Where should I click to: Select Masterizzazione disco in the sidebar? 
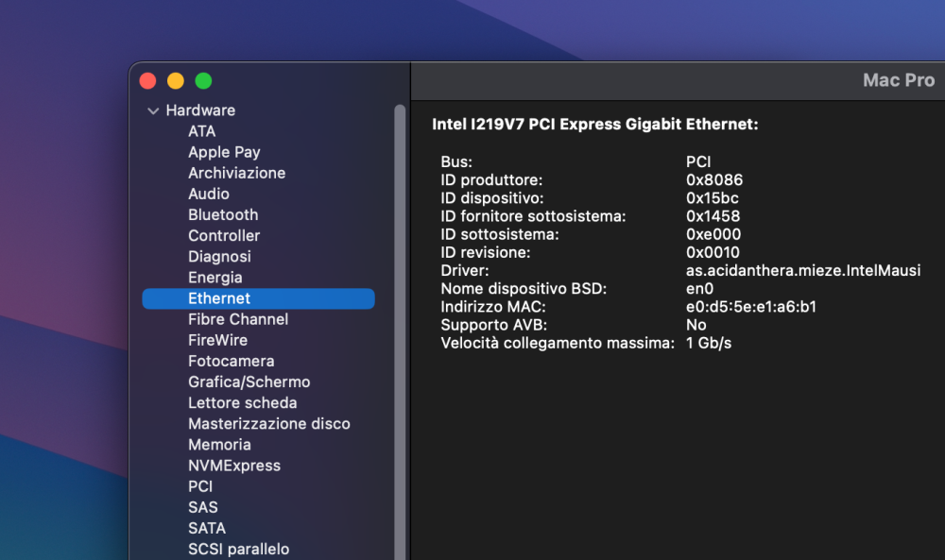[268, 424]
